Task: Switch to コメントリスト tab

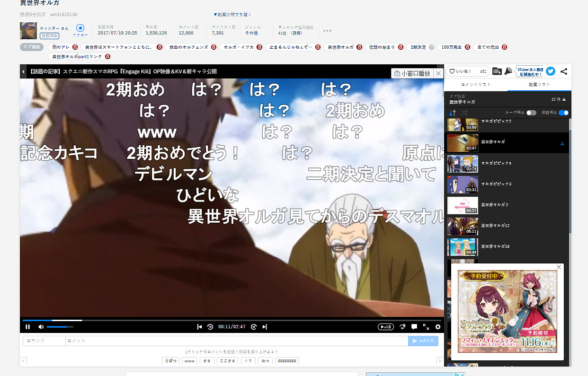Action: (476, 84)
